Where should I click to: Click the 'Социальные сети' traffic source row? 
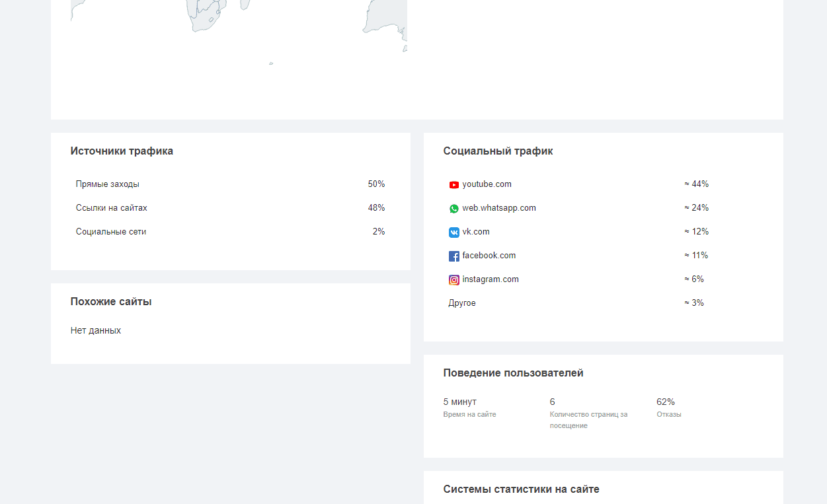click(x=111, y=232)
